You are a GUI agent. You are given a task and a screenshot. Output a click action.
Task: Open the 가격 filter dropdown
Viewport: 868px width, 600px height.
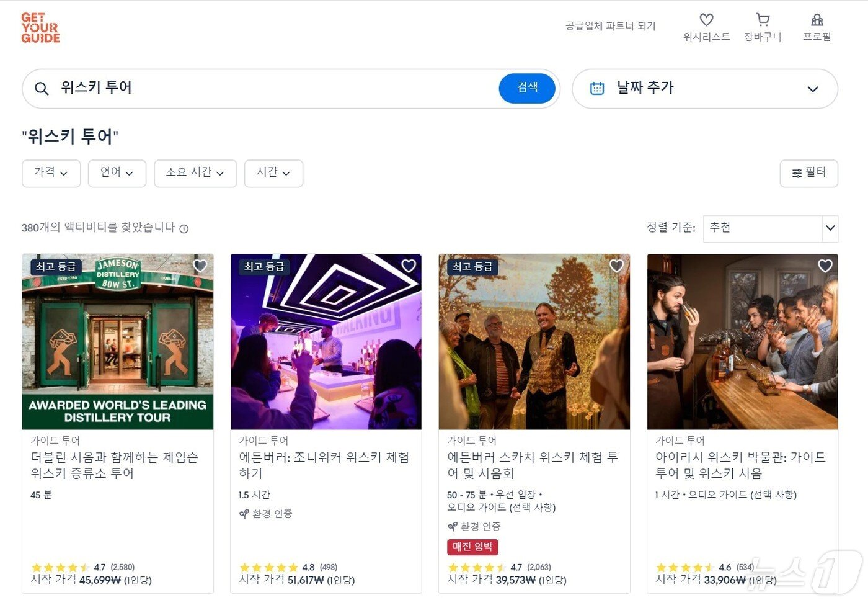(51, 173)
